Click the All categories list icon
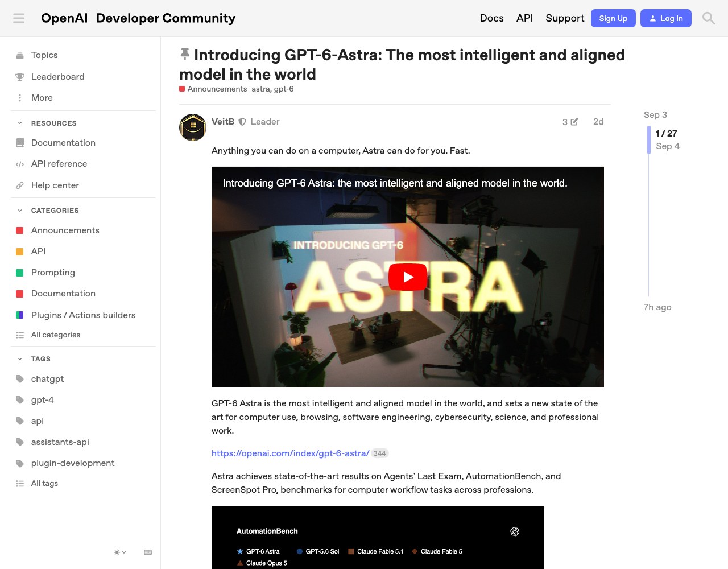728x569 pixels. 20,335
